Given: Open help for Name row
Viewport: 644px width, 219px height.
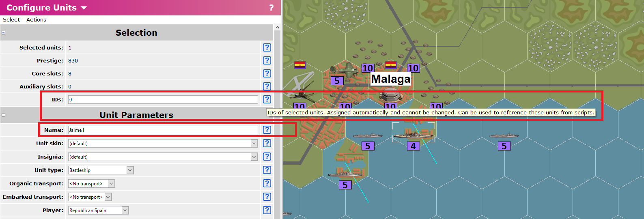Looking at the screenshot, I should 267,130.
